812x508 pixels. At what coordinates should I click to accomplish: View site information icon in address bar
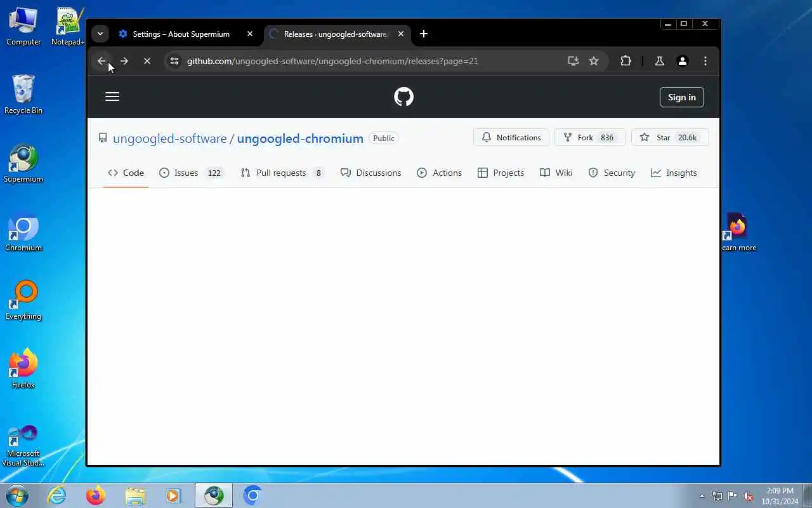[174, 61]
